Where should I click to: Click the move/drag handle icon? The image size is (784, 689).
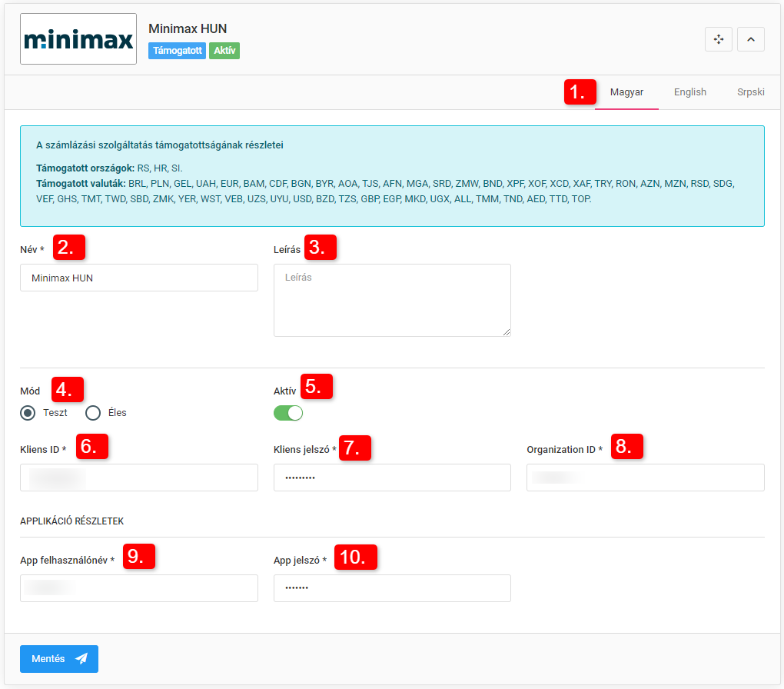click(x=718, y=39)
